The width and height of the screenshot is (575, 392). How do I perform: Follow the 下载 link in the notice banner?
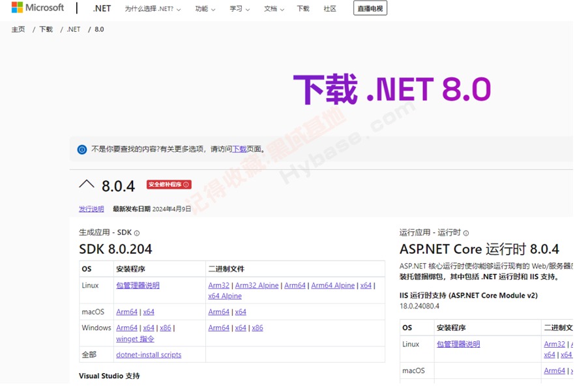click(x=239, y=149)
